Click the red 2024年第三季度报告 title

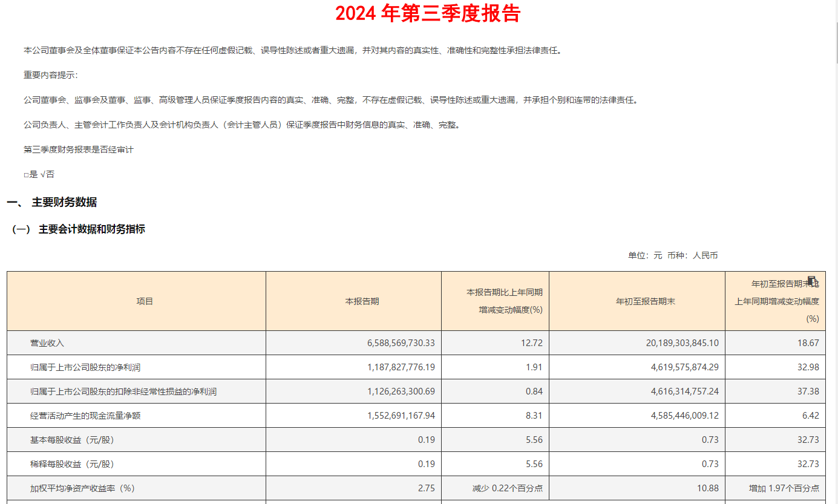428,13
